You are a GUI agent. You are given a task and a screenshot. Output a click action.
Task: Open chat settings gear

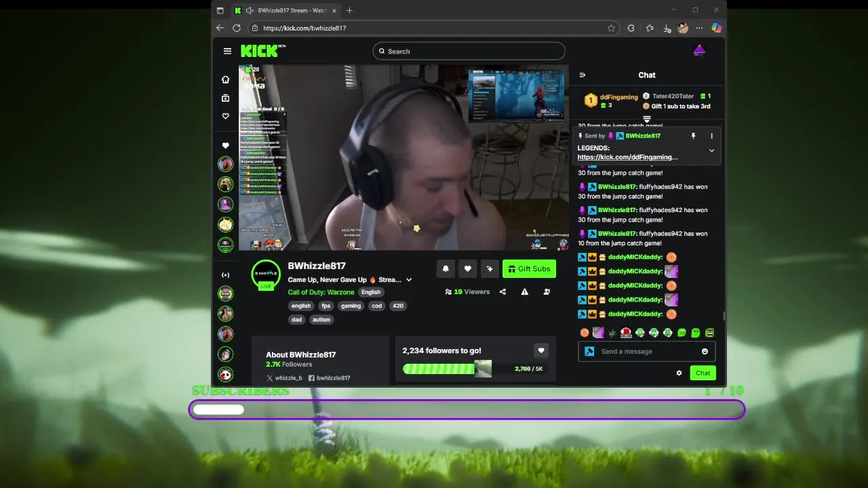679,373
